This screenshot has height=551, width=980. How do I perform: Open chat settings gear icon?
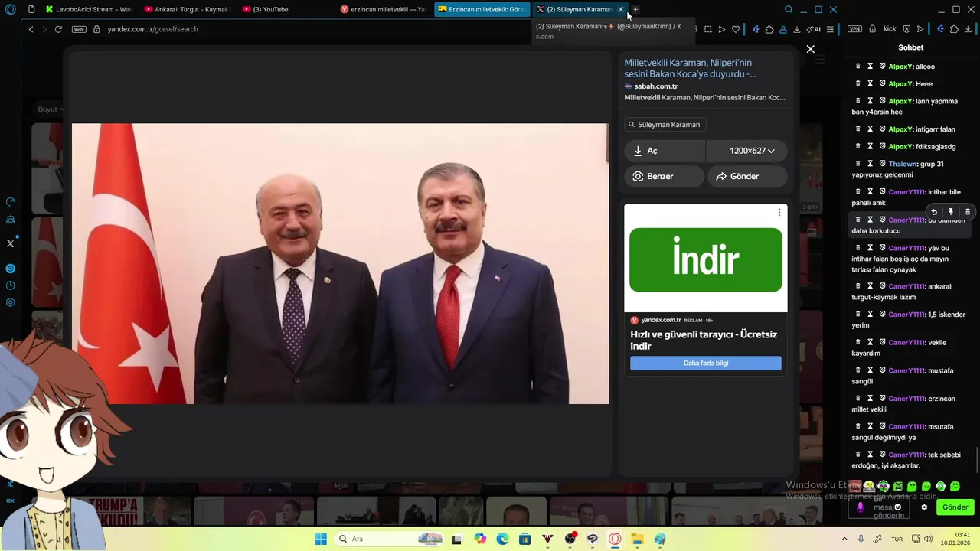[924, 507]
